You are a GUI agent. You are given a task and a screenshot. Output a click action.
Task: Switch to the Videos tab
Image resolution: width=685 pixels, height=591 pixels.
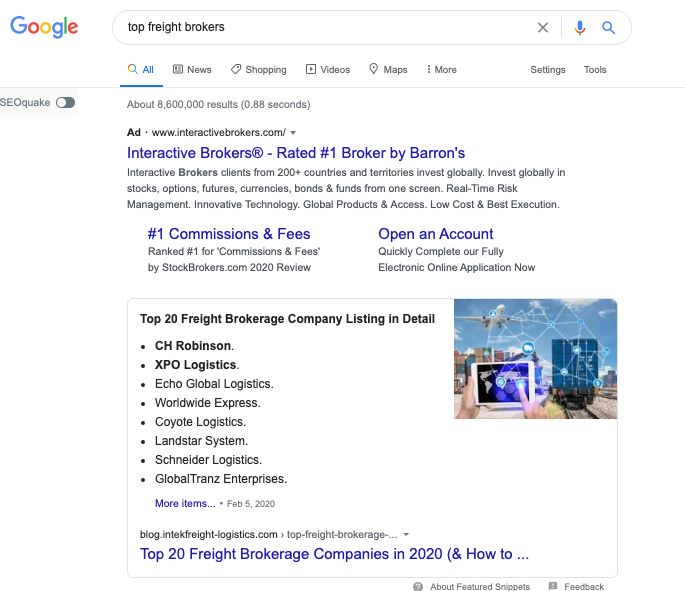(x=328, y=69)
